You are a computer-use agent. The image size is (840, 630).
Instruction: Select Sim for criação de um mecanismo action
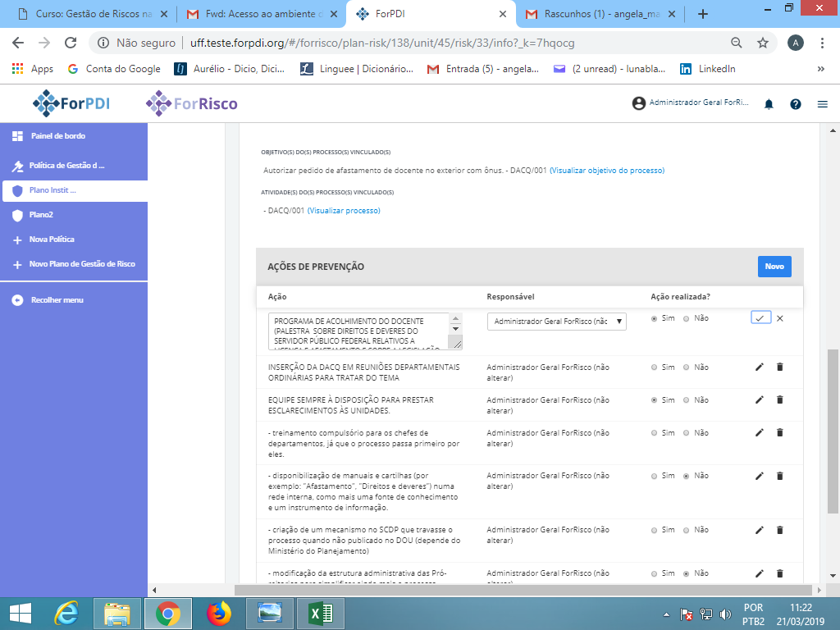[x=654, y=531]
